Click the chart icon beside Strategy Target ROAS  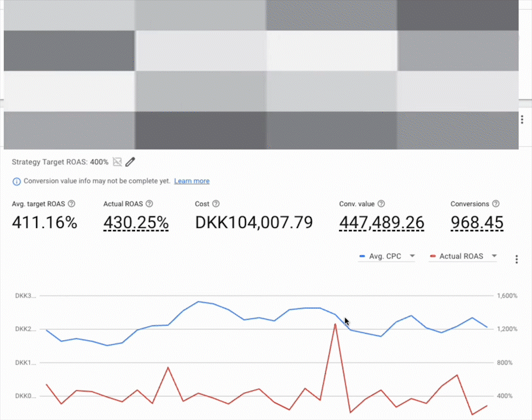[x=117, y=161]
